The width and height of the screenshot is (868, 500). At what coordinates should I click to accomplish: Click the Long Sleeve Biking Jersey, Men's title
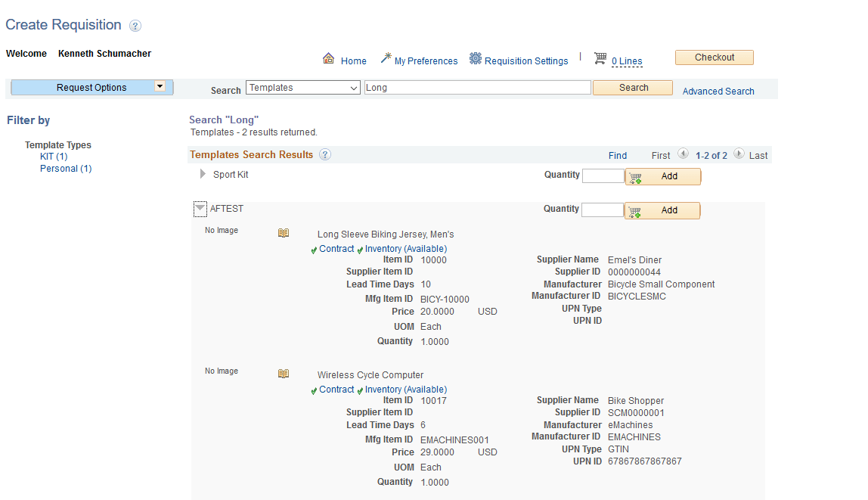point(386,234)
